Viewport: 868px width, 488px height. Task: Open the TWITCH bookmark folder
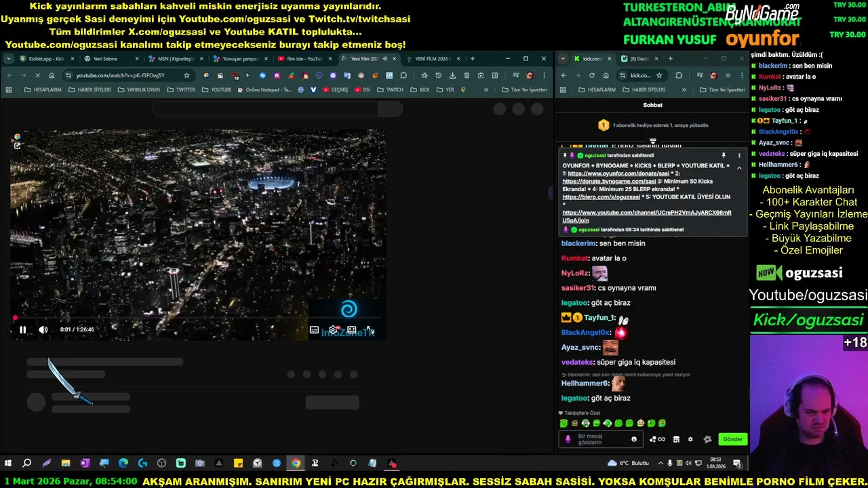click(x=391, y=89)
